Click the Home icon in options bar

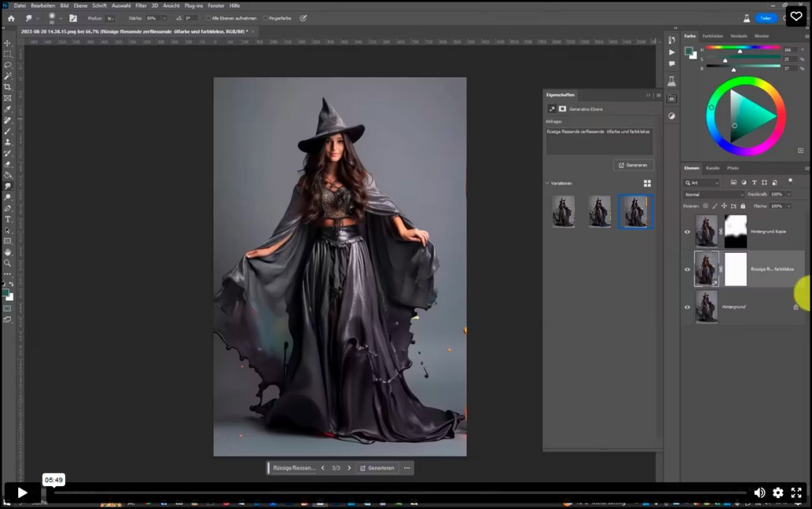pos(10,17)
